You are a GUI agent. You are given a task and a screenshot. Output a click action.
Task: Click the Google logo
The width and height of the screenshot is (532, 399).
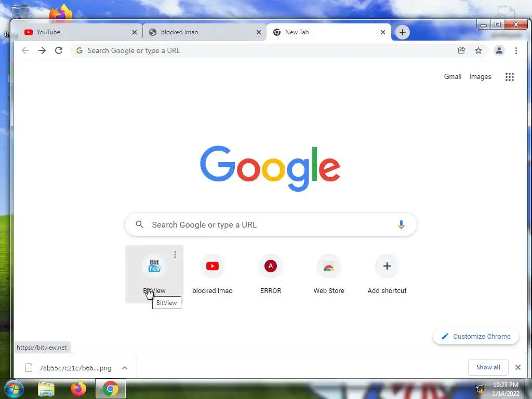[x=270, y=169]
